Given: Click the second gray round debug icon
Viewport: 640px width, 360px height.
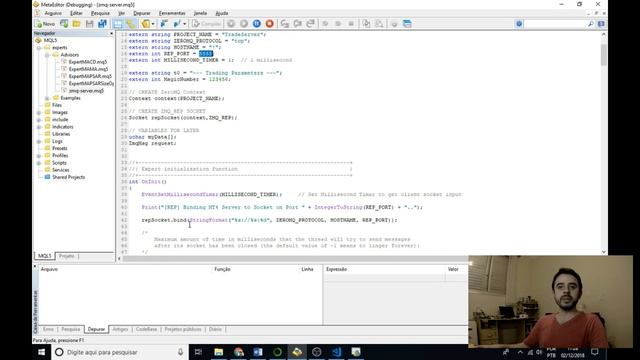Looking at the screenshot, I should point(244,24).
